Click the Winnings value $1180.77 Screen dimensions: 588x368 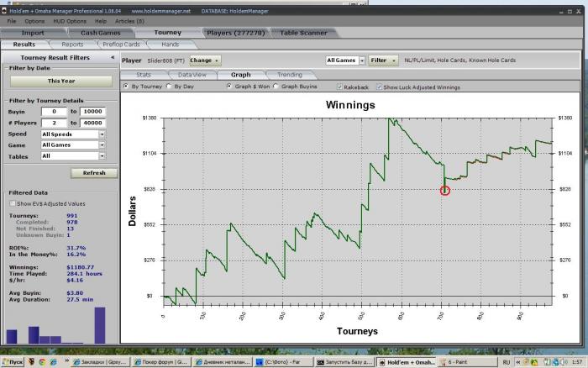tap(81, 267)
